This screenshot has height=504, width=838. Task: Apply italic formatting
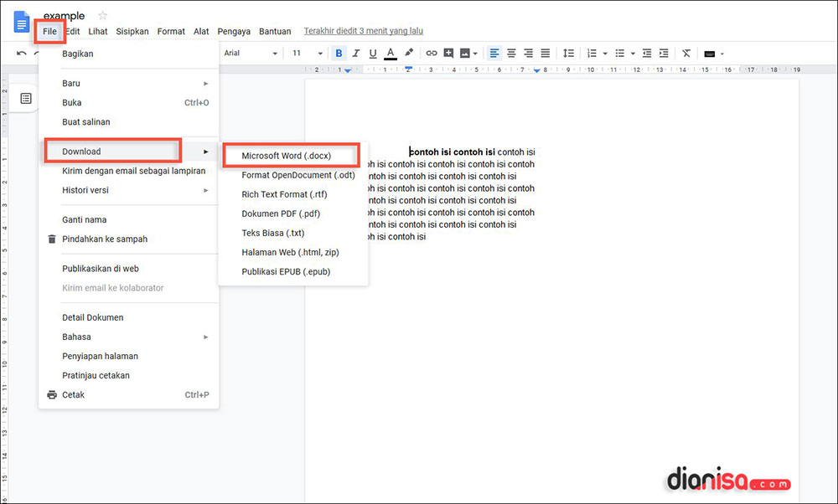click(357, 53)
